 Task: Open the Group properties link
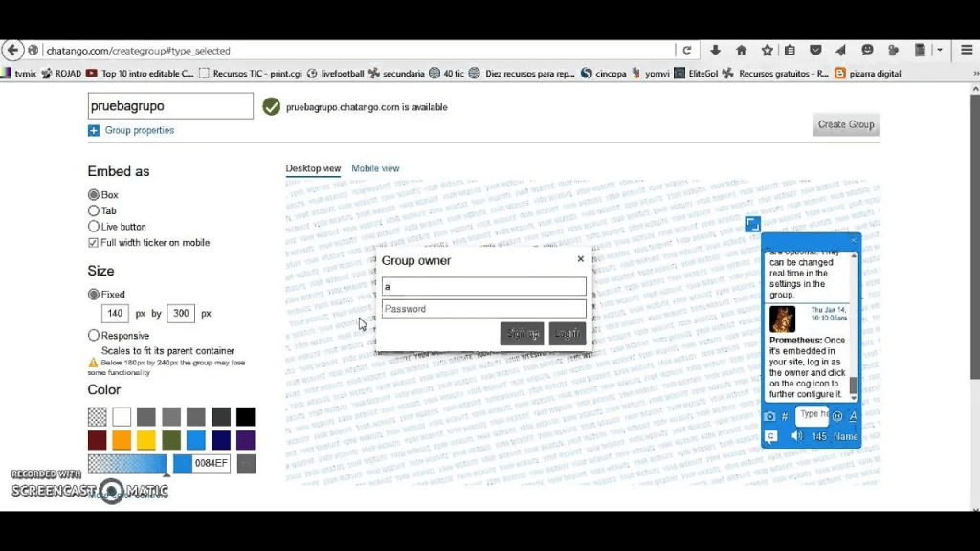(140, 130)
